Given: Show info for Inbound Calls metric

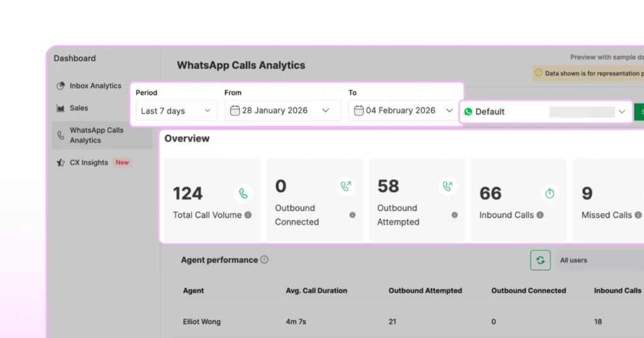Looking at the screenshot, I should (540, 215).
